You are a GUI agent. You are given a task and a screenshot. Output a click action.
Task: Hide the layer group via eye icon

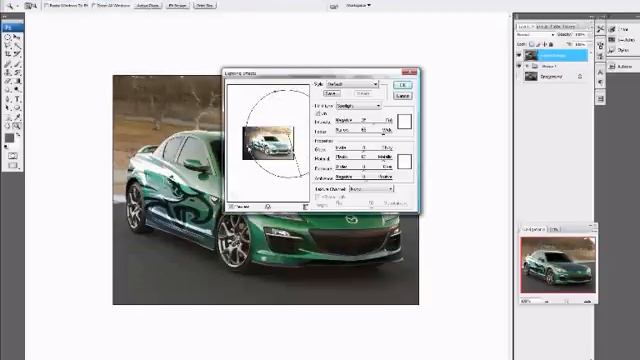(x=519, y=66)
